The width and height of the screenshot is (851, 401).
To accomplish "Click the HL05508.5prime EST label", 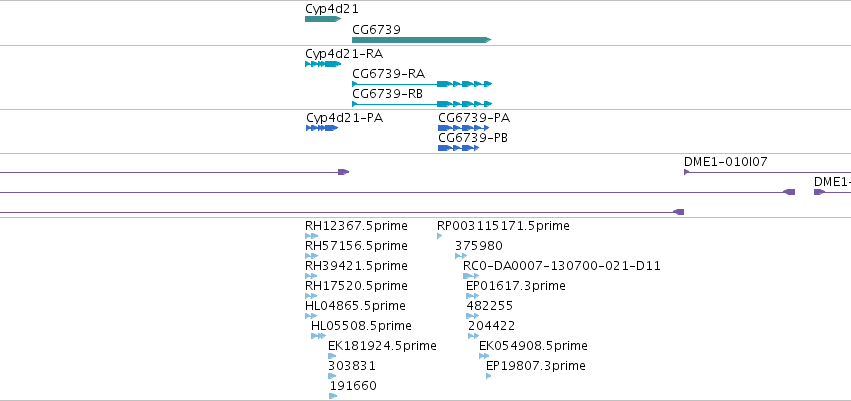I will (x=361, y=326).
